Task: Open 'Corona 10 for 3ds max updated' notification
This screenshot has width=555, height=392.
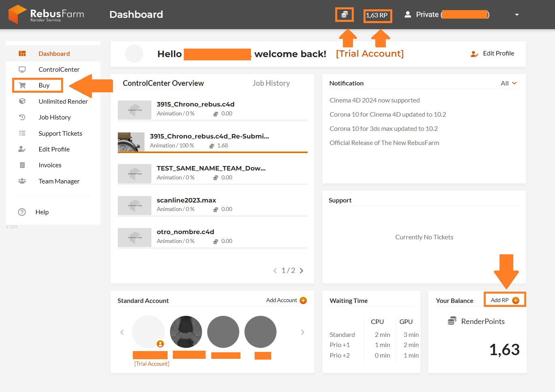Action: [384, 128]
